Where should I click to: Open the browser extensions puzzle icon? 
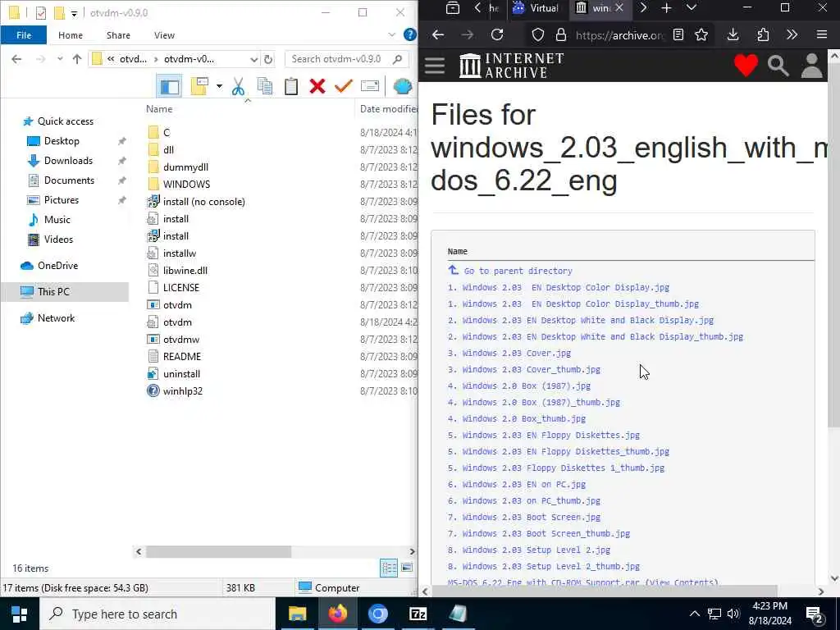(763, 34)
